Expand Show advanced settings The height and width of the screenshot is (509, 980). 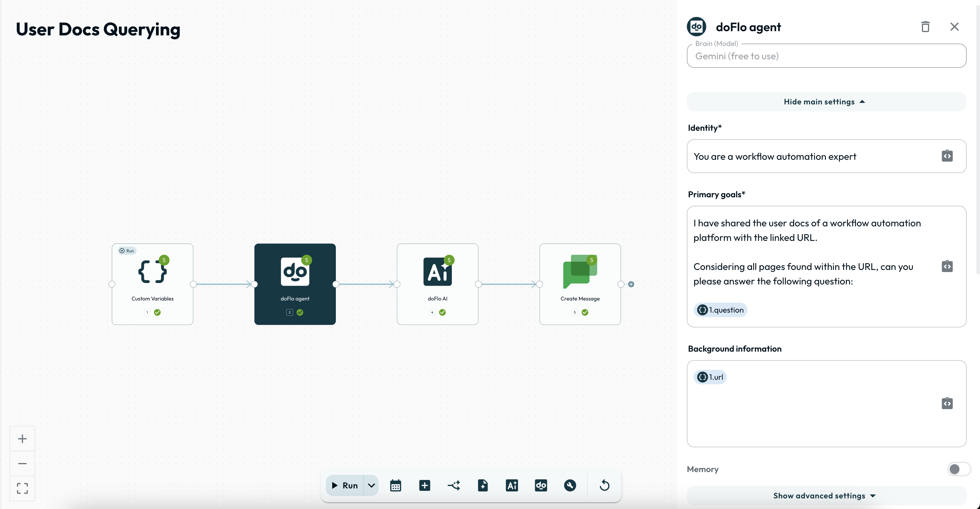click(x=826, y=496)
